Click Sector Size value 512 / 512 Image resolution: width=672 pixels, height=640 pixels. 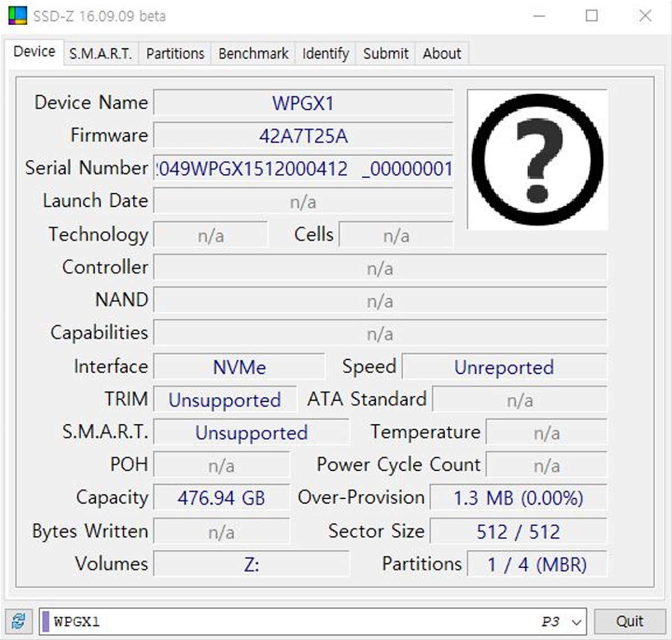click(518, 531)
